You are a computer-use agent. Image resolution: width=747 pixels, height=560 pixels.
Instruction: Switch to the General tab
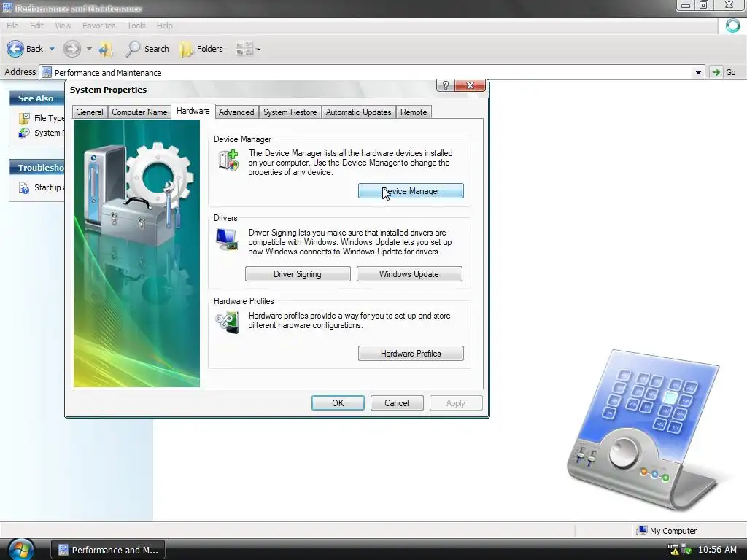click(x=90, y=112)
